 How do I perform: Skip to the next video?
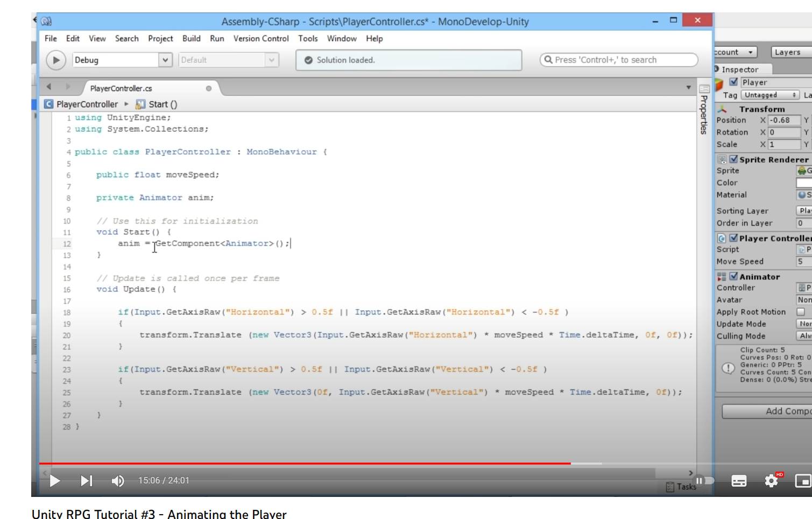pos(86,481)
